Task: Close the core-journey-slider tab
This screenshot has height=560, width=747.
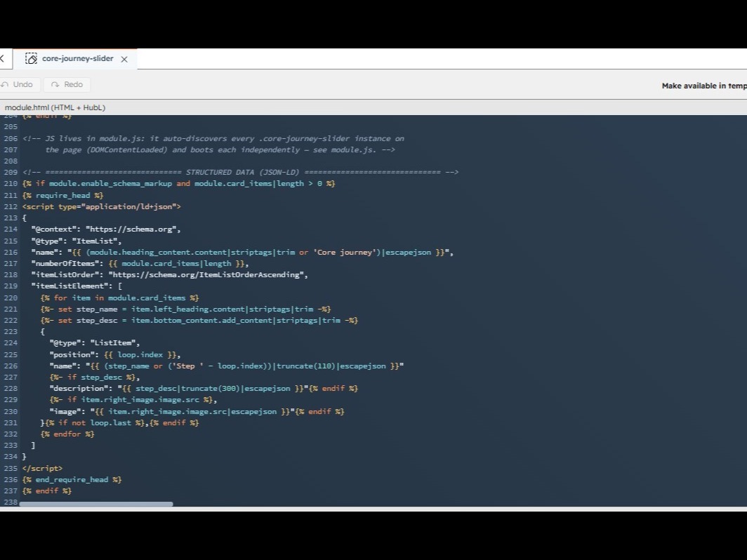Action: 124,59
